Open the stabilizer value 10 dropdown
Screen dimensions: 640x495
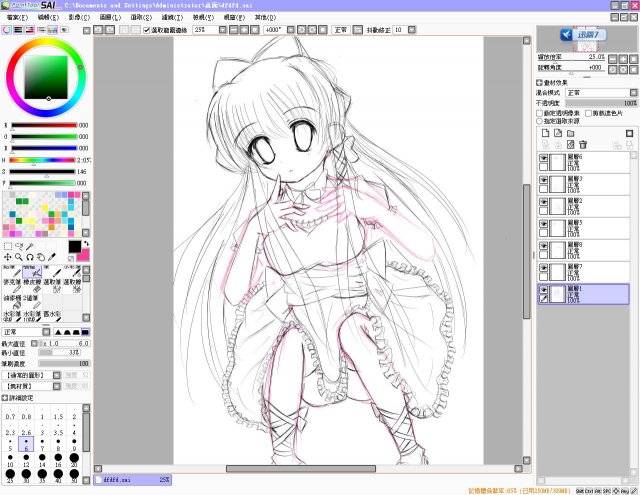[412, 30]
